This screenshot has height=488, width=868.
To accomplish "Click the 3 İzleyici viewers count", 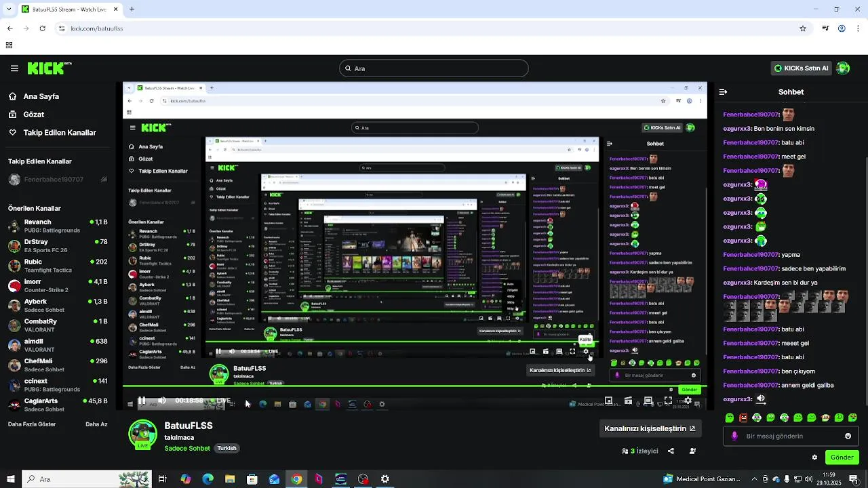I will [x=640, y=451].
